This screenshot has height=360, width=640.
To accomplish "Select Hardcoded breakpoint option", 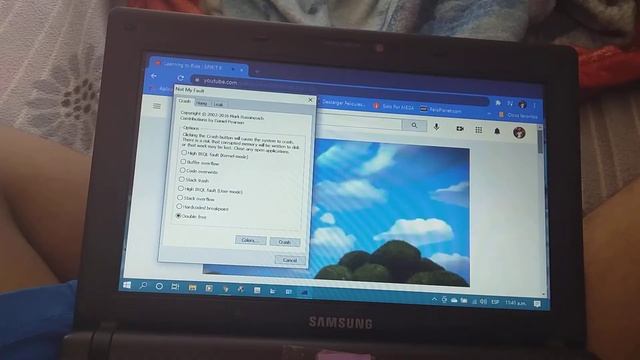I will click(x=202, y=208).
